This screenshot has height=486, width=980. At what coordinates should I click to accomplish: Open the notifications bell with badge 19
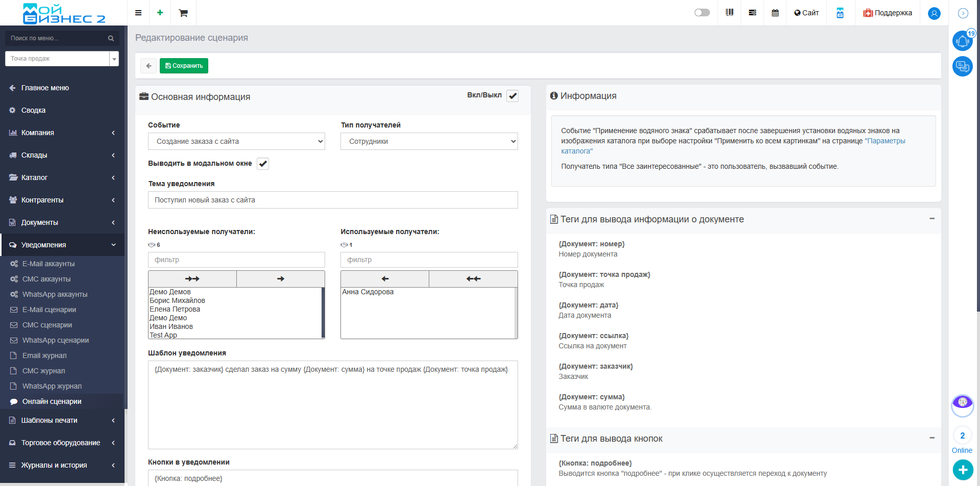963,41
